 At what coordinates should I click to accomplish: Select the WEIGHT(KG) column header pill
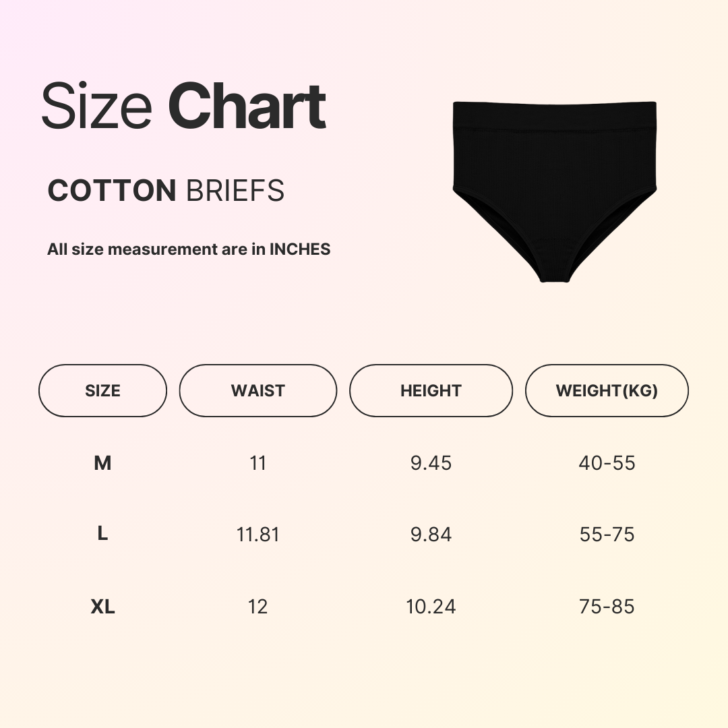pyautogui.click(x=607, y=391)
